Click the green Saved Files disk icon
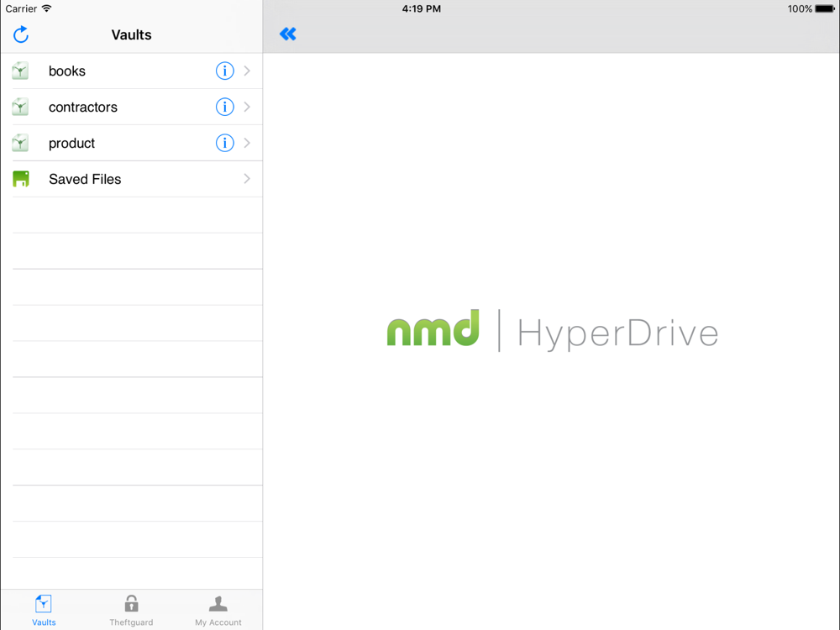This screenshot has height=630, width=840. (21, 179)
